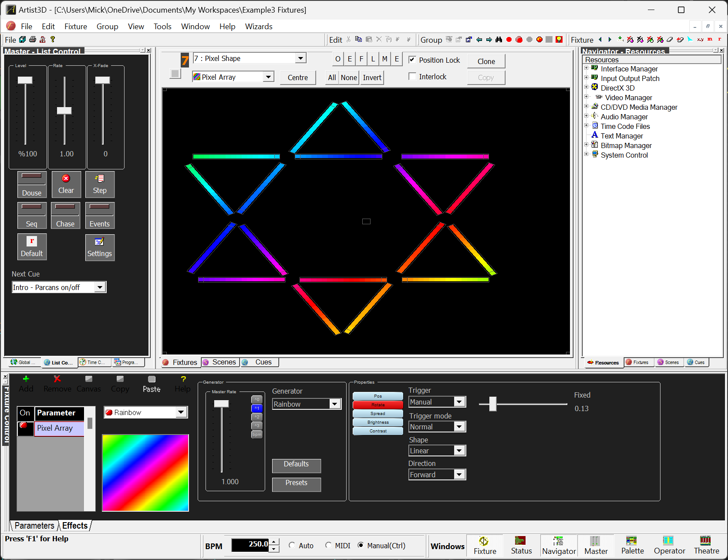Open the Generator Rainbow dropdown

click(x=334, y=404)
